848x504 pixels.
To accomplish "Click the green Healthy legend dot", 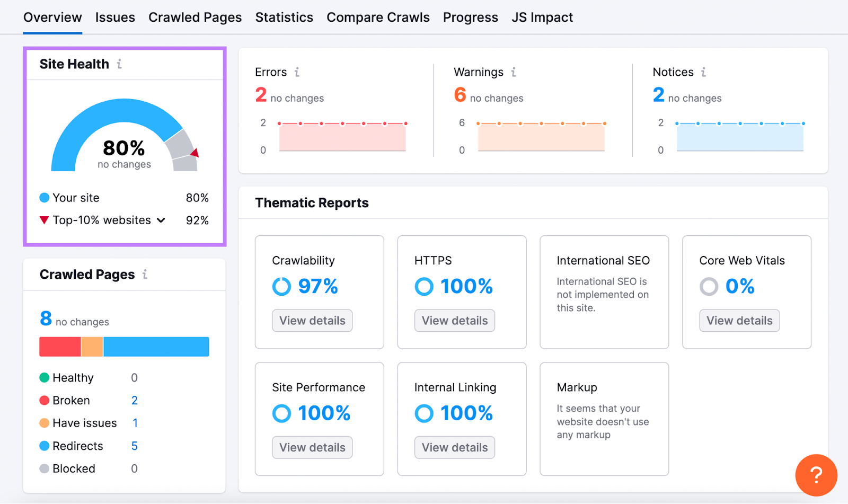I will [x=45, y=378].
